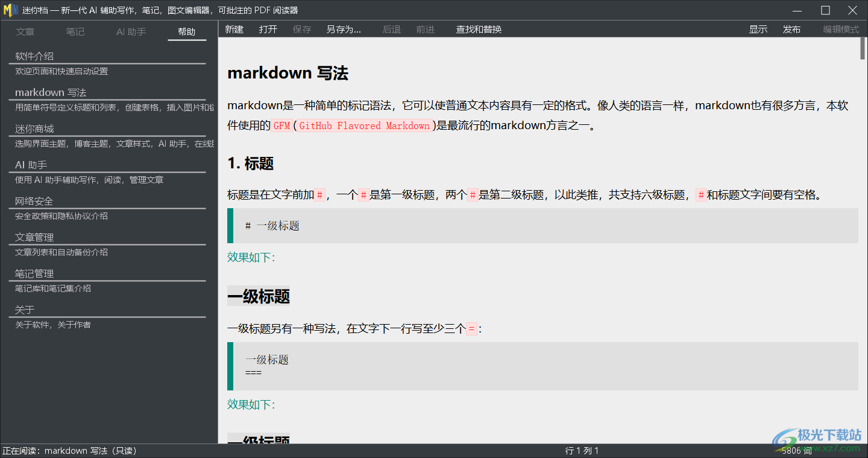This screenshot has width=868, height=458.
Task: Choose 另存为... in the toolbar
Action: 344,29
